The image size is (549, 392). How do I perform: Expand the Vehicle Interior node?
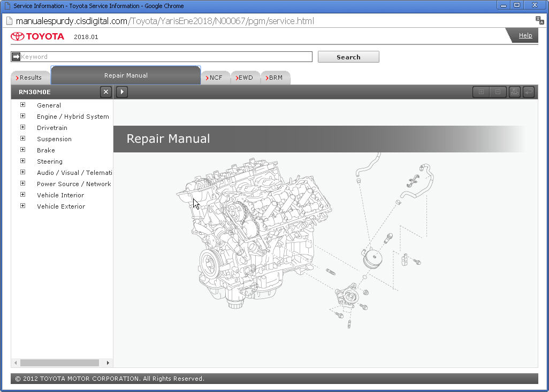[x=23, y=194]
